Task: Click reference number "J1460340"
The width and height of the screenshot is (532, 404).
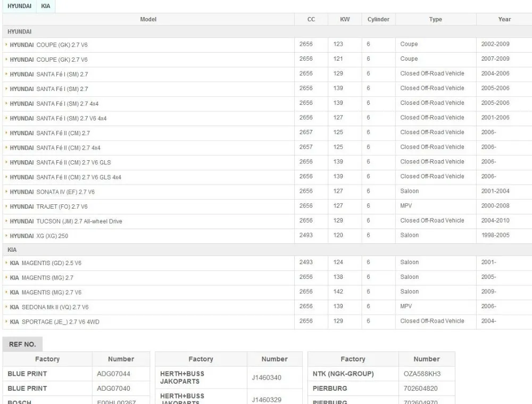Action: [267, 377]
